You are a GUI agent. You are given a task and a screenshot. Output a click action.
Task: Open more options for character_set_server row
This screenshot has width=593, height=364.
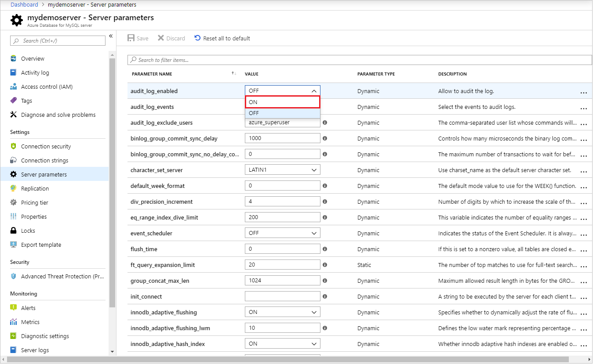point(584,171)
